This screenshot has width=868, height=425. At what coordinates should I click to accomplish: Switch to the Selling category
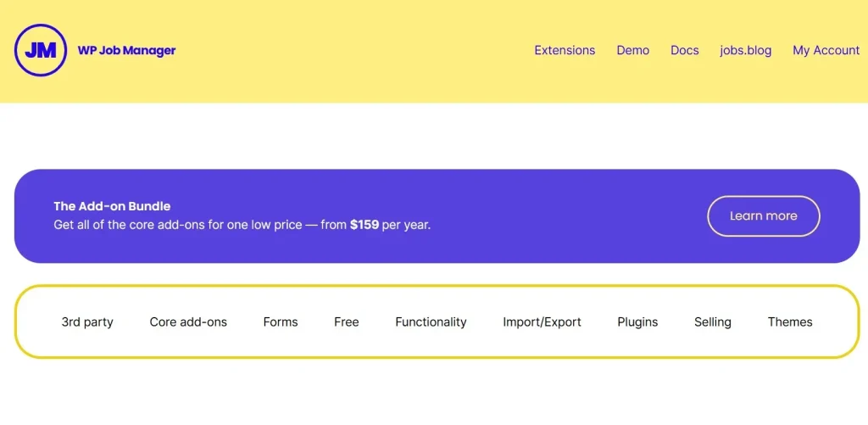[x=712, y=322]
